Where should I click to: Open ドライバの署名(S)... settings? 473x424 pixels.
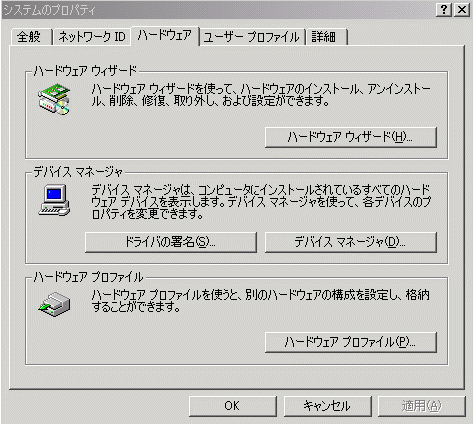pyautogui.click(x=171, y=242)
